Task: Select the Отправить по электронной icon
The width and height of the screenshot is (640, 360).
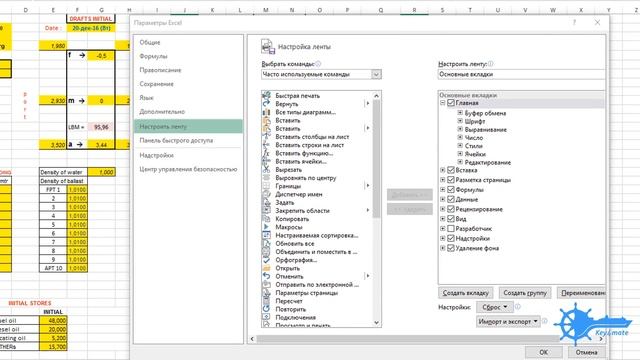Action: point(266,284)
